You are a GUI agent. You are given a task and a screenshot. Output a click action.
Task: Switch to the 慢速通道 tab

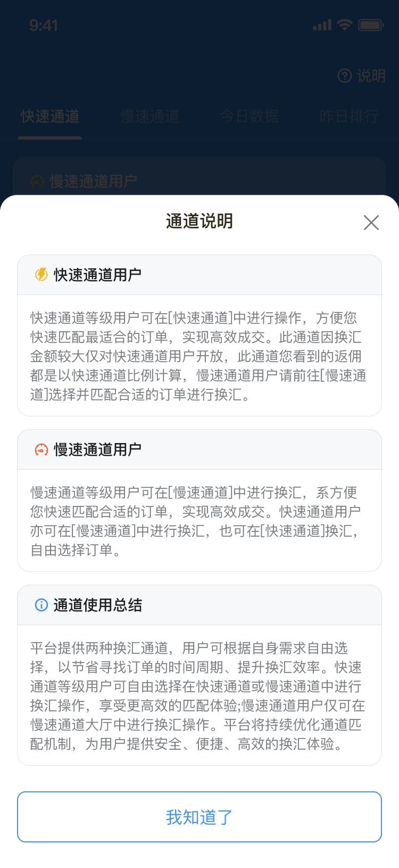(x=149, y=116)
